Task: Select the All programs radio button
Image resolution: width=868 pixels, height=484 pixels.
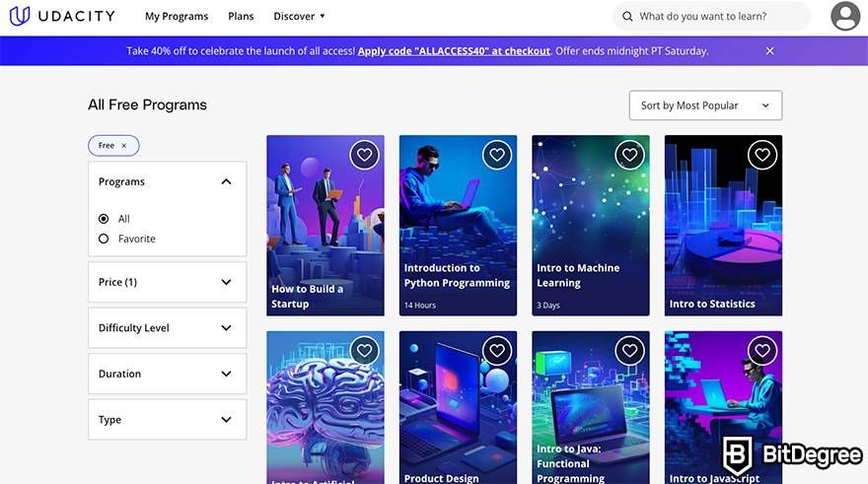Action: [x=104, y=219]
